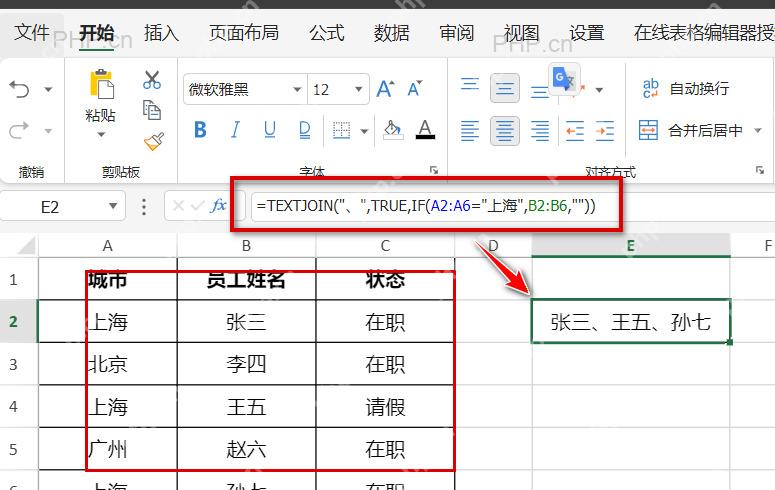
Task: Select the format painter brush icon
Action: click(154, 141)
